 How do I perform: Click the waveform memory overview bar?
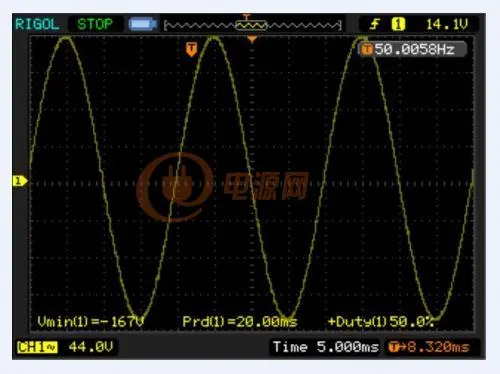[x=253, y=25]
